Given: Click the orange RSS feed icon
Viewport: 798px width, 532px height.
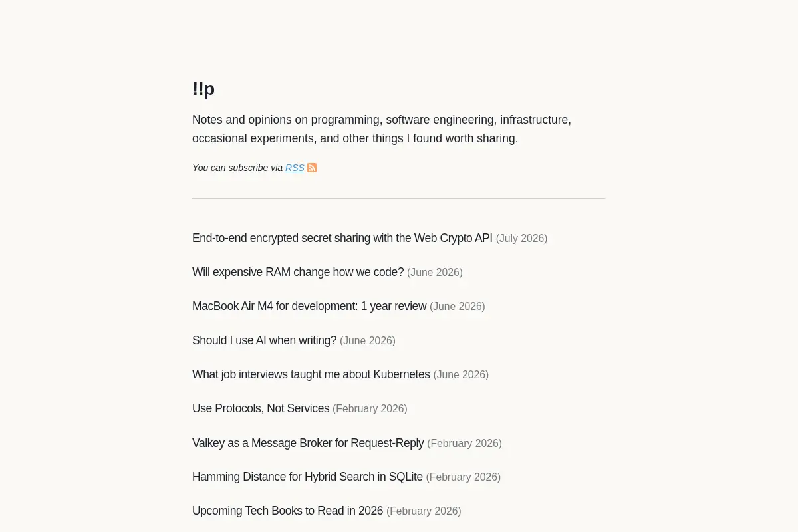Looking at the screenshot, I should tap(312, 168).
